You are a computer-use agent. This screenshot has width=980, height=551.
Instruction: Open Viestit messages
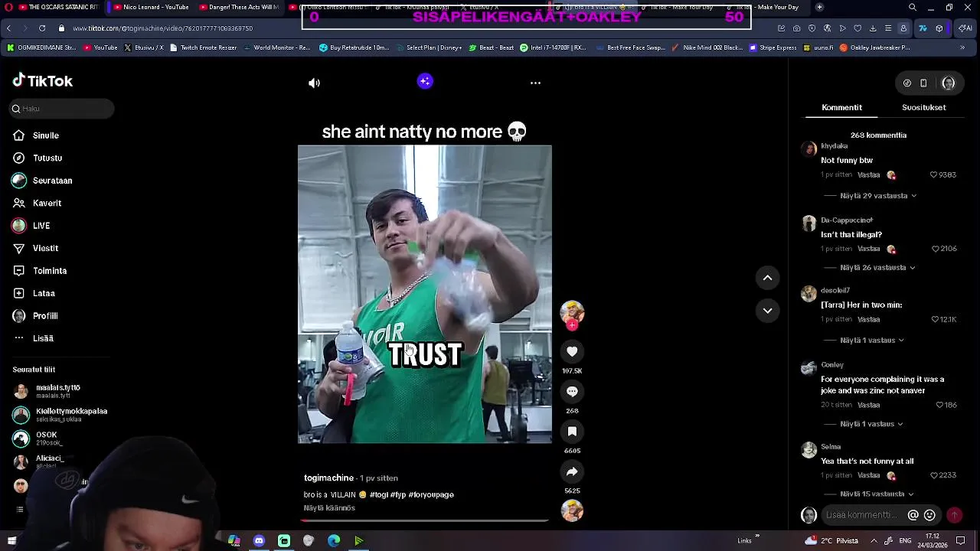[35, 248]
